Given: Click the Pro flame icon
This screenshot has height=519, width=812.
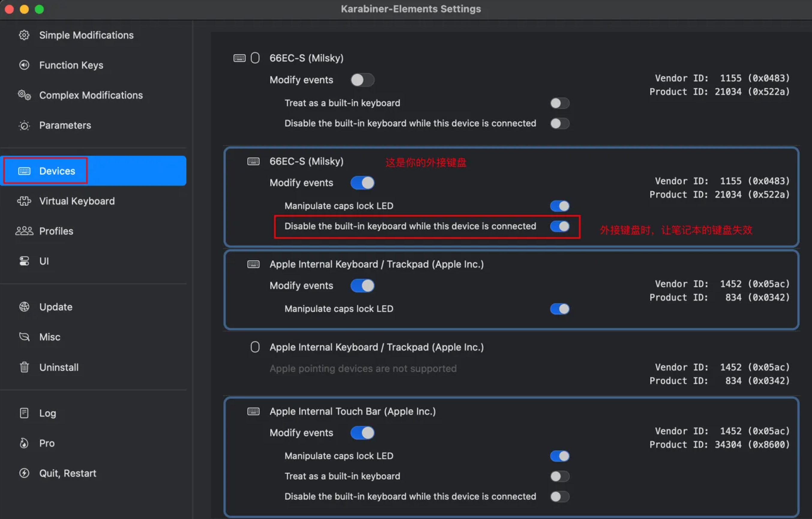Looking at the screenshot, I should pyautogui.click(x=24, y=443).
